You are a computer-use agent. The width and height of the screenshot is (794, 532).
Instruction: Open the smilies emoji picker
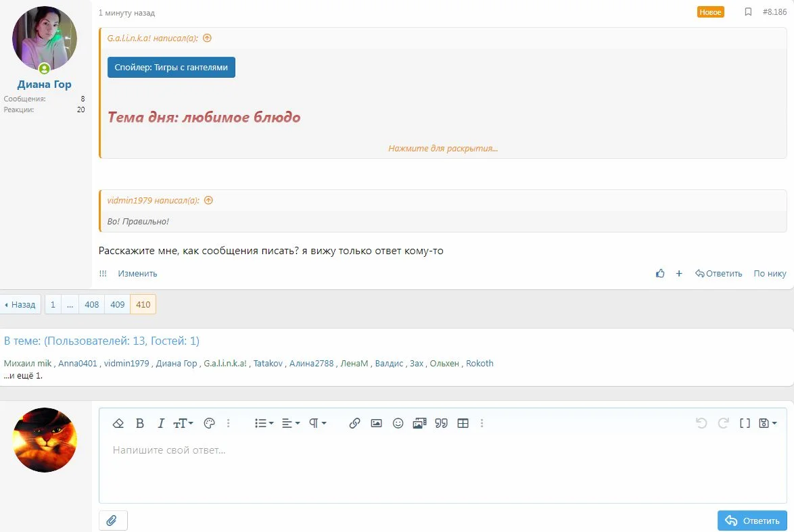(398, 423)
